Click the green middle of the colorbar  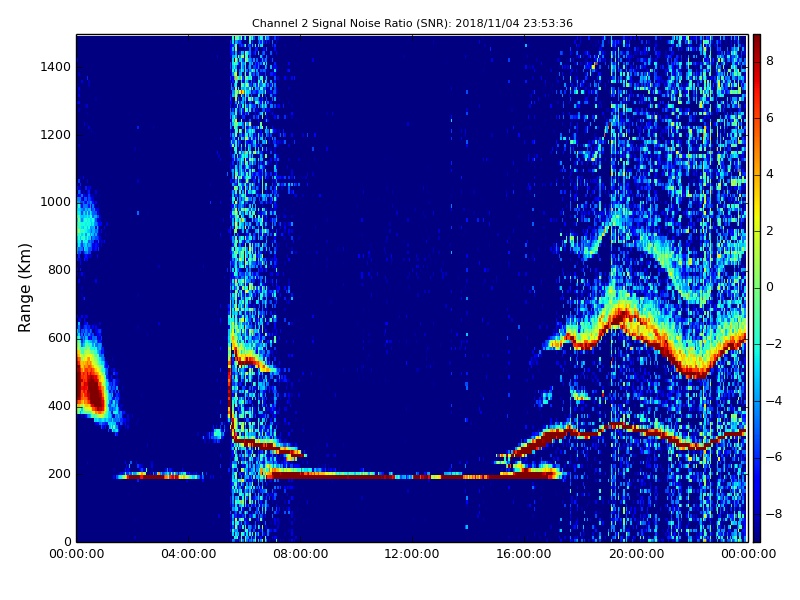click(757, 288)
